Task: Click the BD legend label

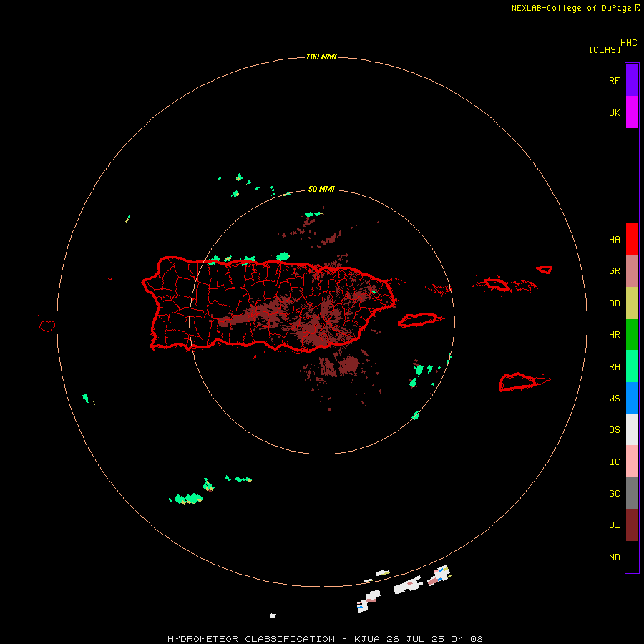Action: pos(614,303)
